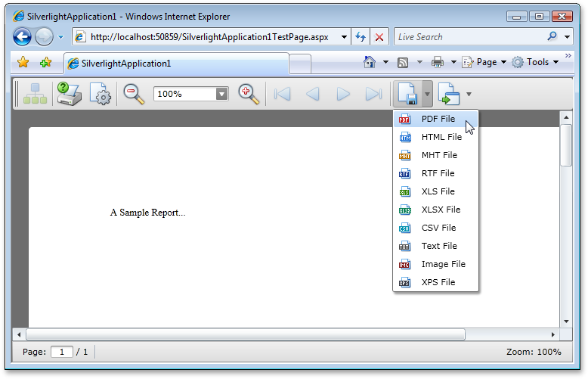Click the address bar URL field
The height and width of the screenshot is (379, 588).
click(209, 37)
